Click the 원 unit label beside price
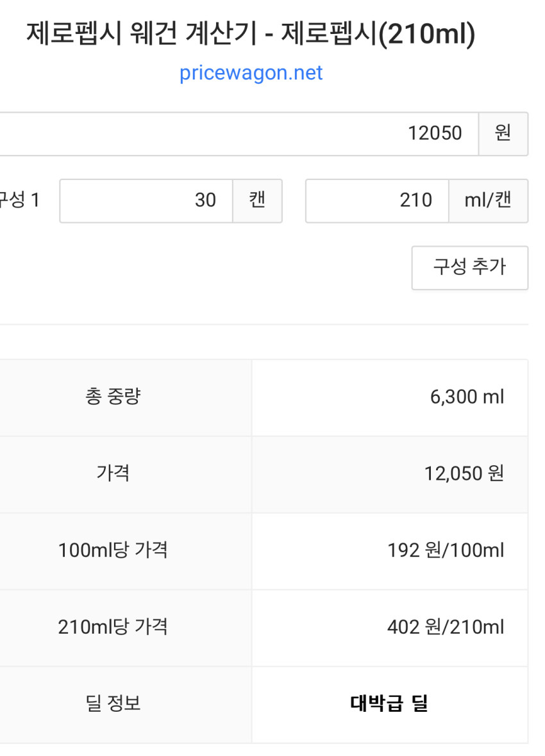The width and height of the screenshot is (545, 756). pyautogui.click(x=503, y=134)
